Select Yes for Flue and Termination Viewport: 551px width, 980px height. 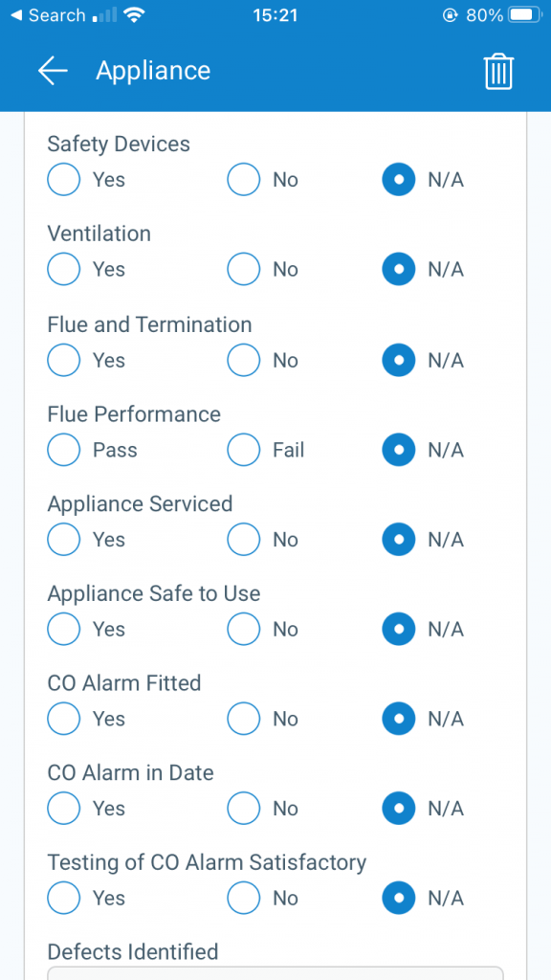coord(63,360)
